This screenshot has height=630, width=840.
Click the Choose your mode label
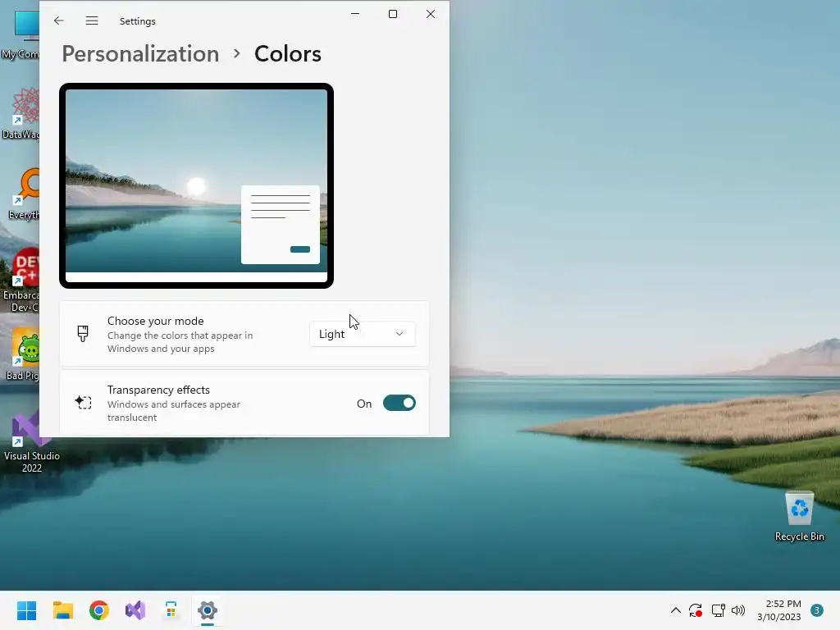pyautogui.click(x=155, y=321)
